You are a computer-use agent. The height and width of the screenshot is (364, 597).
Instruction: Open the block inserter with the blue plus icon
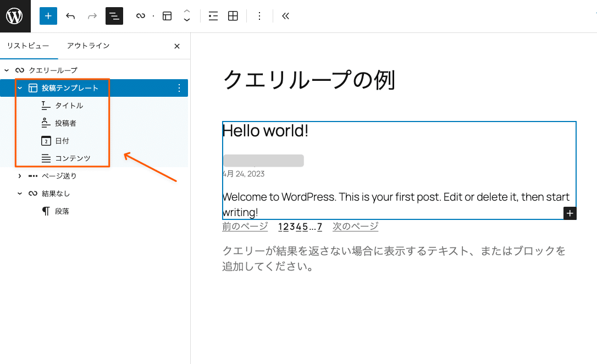point(48,16)
